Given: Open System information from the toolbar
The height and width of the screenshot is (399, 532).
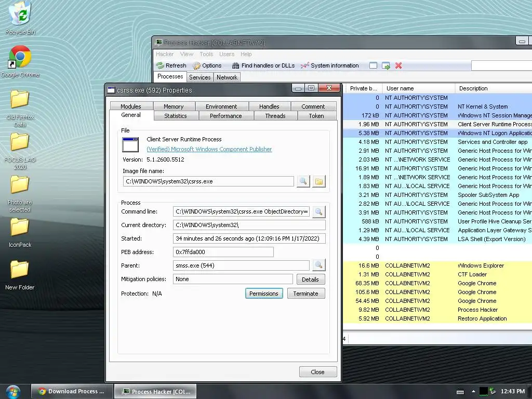Looking at the screenshot, I should coord(329,65).
